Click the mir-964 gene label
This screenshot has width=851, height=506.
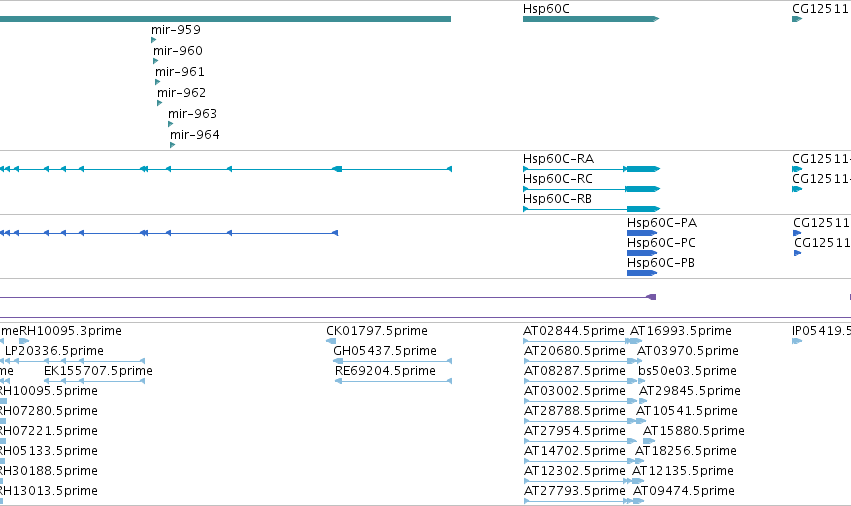(x=195, y=135)
